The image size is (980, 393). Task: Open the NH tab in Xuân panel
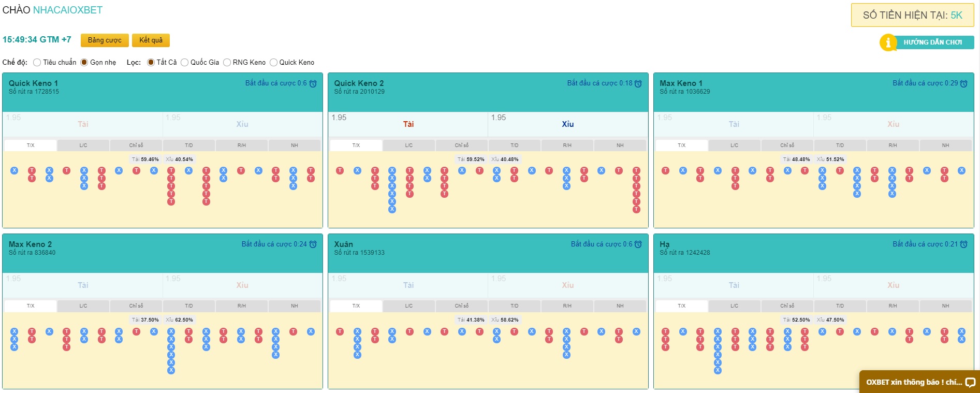[x=620, y=306]
